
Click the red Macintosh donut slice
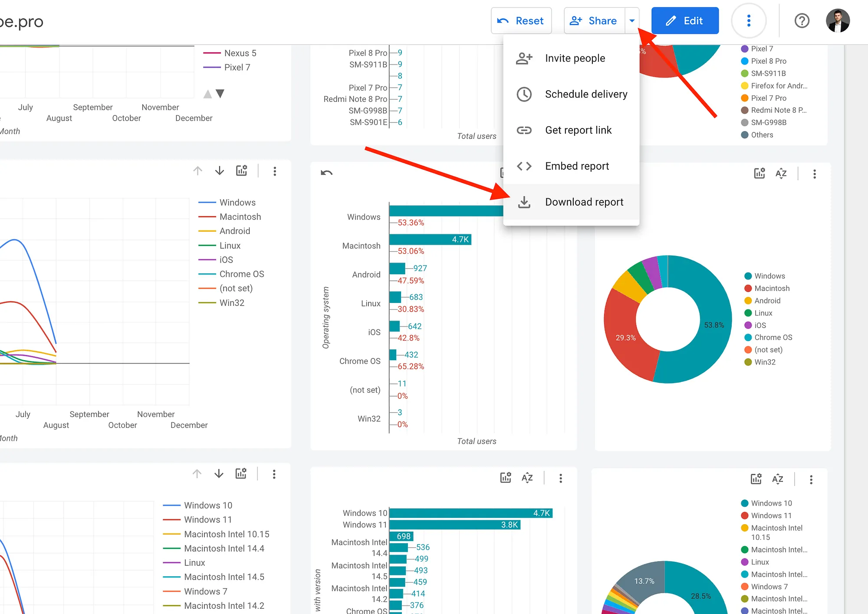pyautogui.click(x=625, y=337)
